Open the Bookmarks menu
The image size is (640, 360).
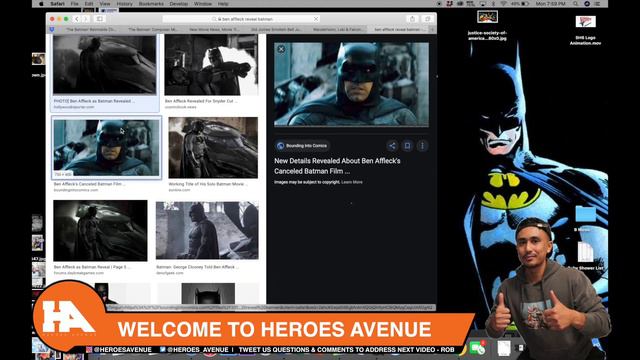click(x=151, y=4)
